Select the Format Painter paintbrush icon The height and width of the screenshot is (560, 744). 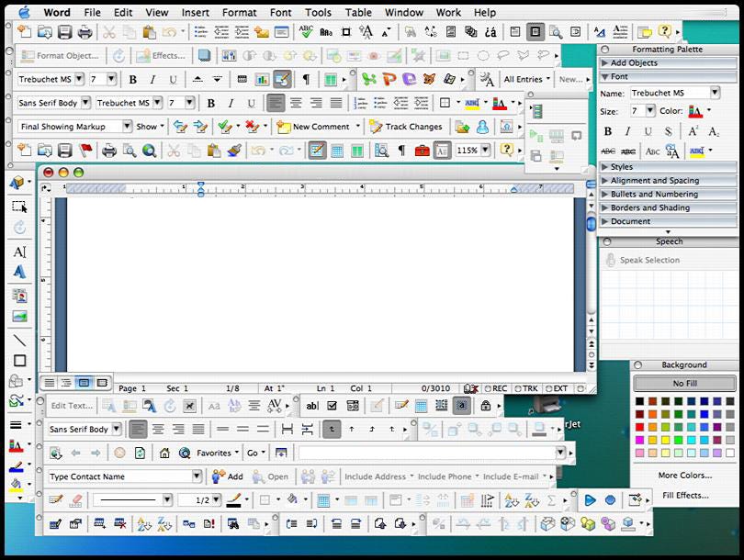234,151
